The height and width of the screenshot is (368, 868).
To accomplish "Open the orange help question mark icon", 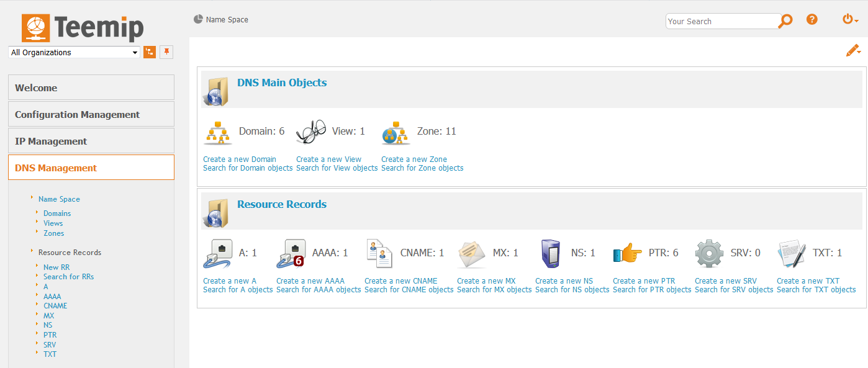I will point(811,19).
